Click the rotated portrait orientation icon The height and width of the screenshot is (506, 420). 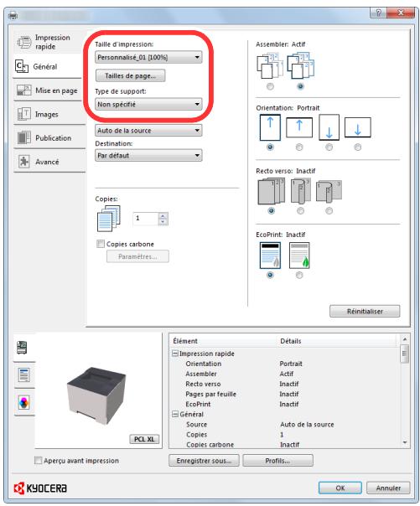coord(329,127)
